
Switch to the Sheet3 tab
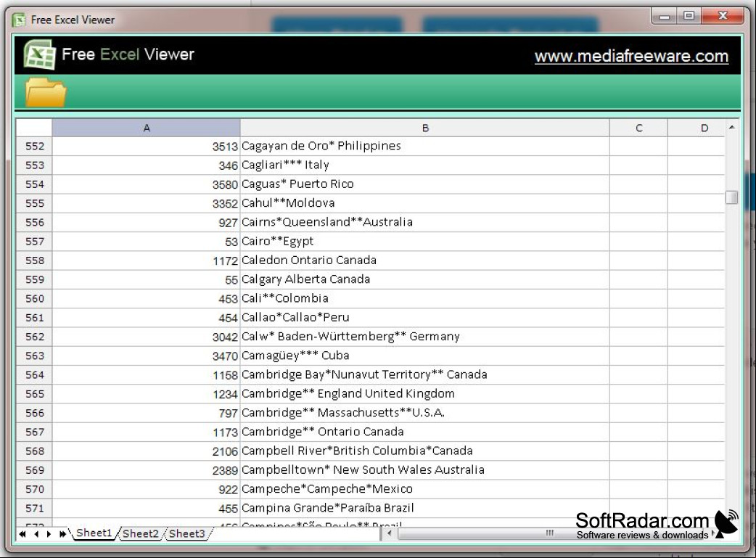[186, 533]
